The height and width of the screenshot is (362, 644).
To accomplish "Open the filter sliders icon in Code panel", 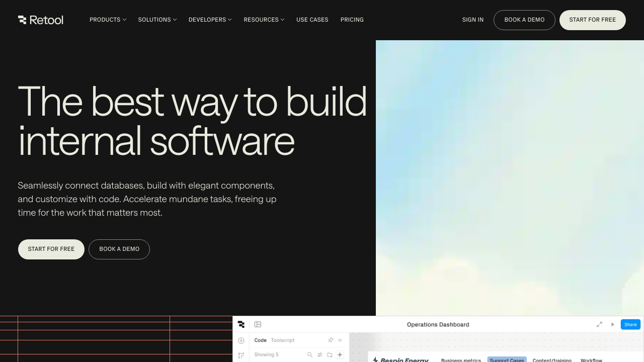I will (x=319, y=355).
